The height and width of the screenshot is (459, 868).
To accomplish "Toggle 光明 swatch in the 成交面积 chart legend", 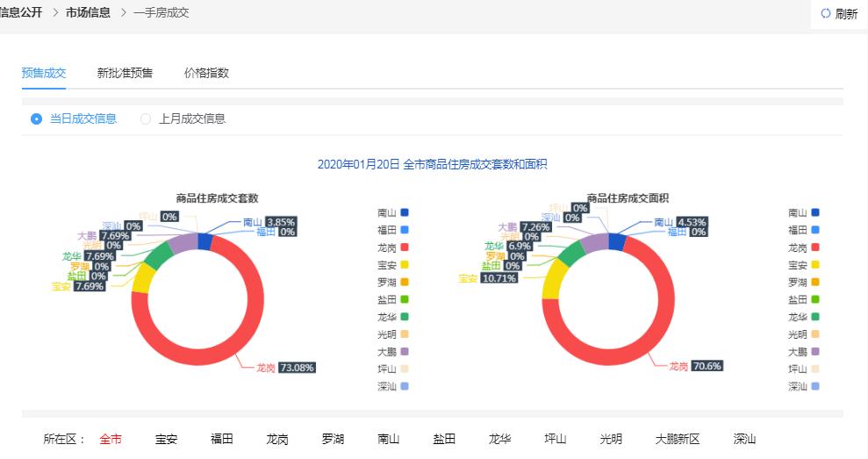I will (815, 333).
